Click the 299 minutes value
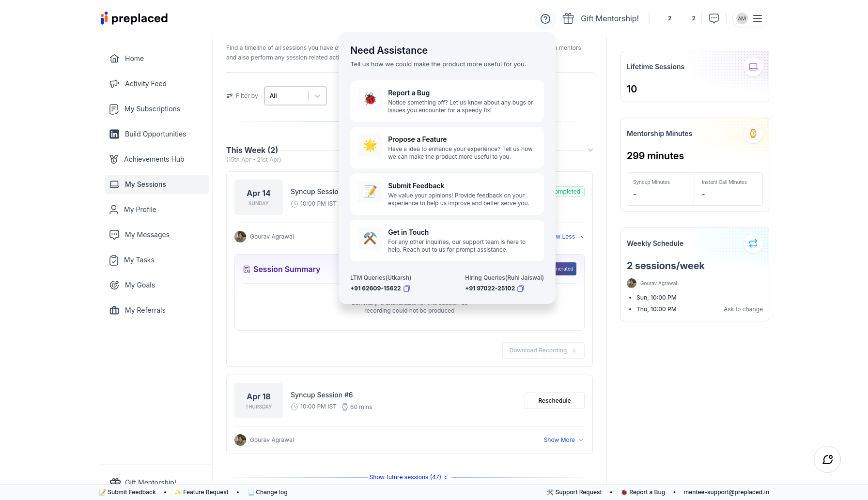The width and height of the screenshot is (868, 500). point(655,156)
